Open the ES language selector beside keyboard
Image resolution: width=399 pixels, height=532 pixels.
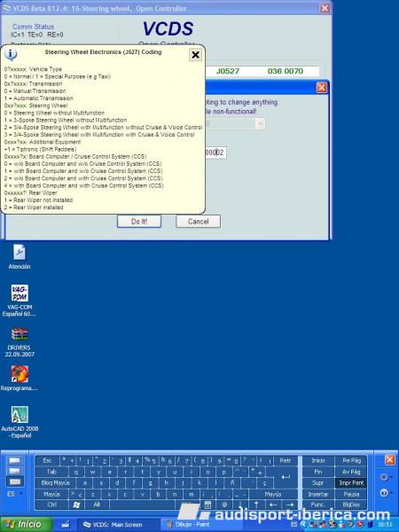coord(14,494)
